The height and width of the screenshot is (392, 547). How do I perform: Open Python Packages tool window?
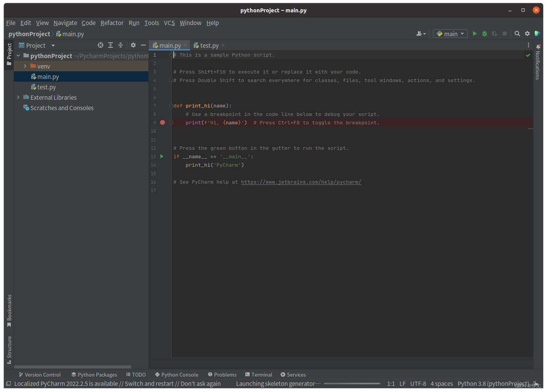[94, 375]
